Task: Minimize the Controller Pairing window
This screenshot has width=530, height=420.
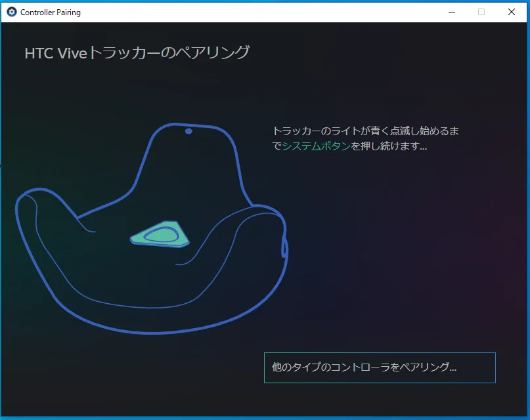Action: click(452, 12)
